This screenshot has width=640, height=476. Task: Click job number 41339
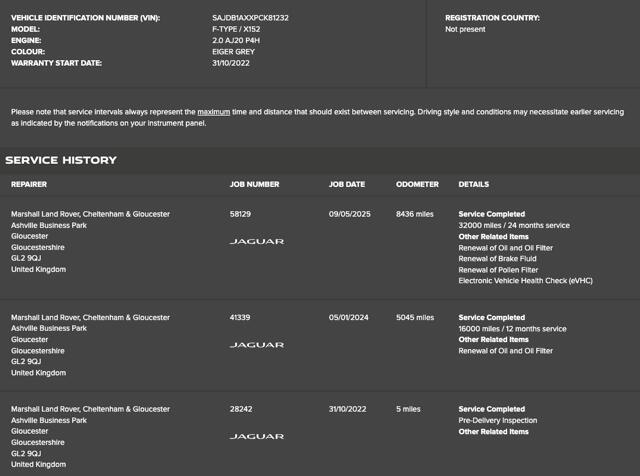[240, 318]
